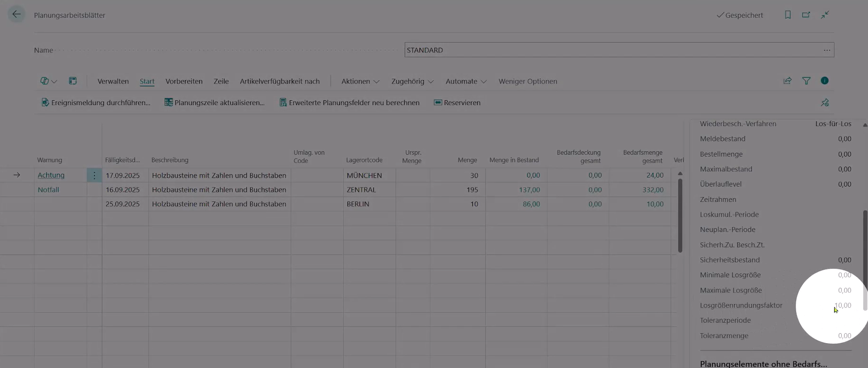Select the Verwalten tab
This screenshot has width=868, height=368.
(x=113, y=81)
